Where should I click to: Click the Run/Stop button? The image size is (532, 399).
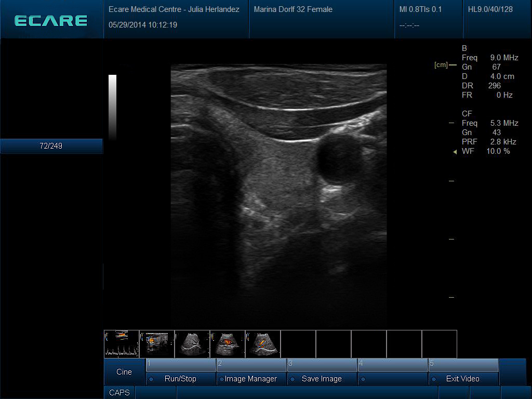[x=181, y=379]
